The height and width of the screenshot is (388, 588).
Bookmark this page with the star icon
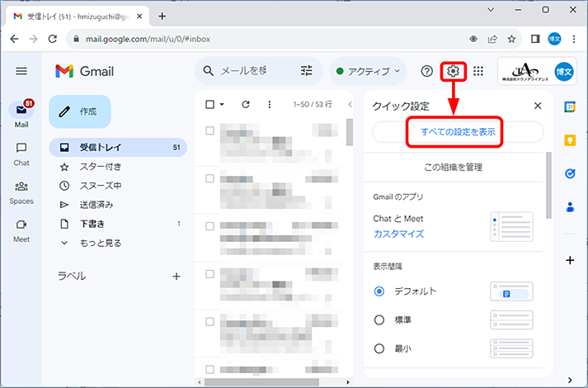click(511, 39)
